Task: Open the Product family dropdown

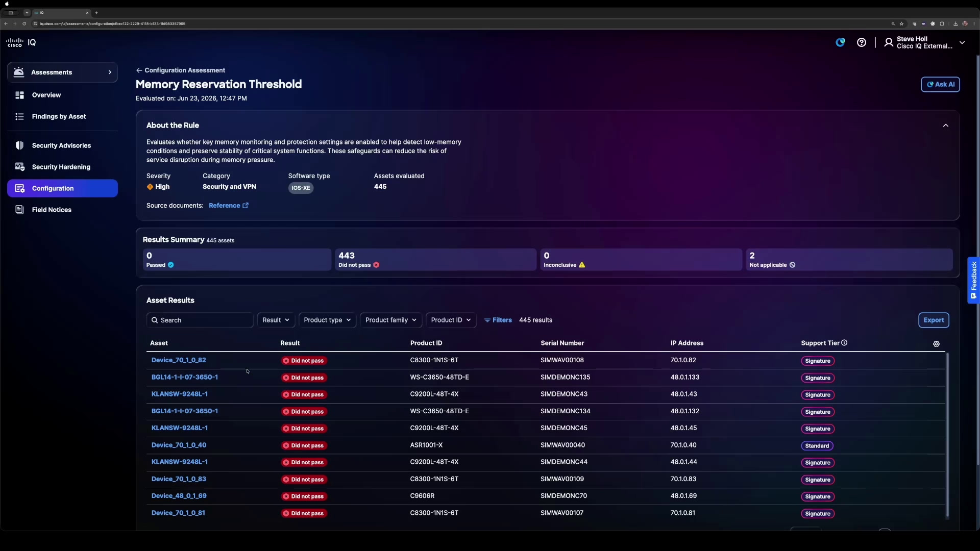Action: [x=391, y=320]
